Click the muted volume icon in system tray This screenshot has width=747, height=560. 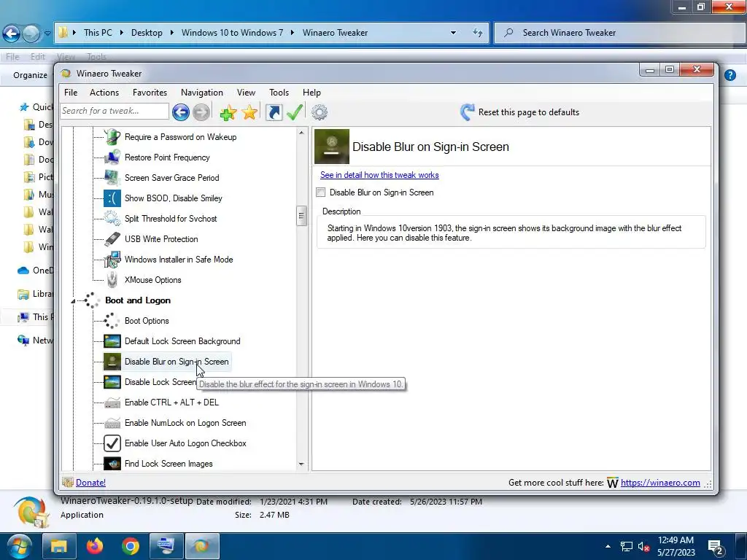[644, 547]
